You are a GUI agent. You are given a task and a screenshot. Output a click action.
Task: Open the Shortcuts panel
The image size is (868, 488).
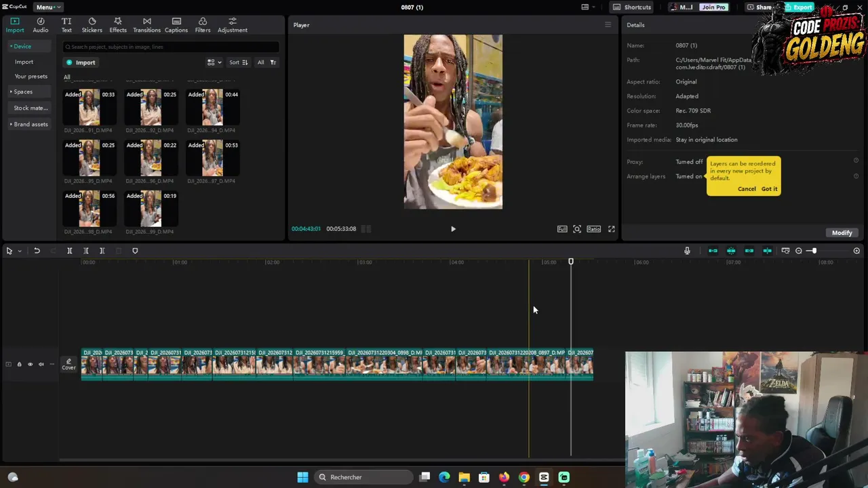point(632,7)
